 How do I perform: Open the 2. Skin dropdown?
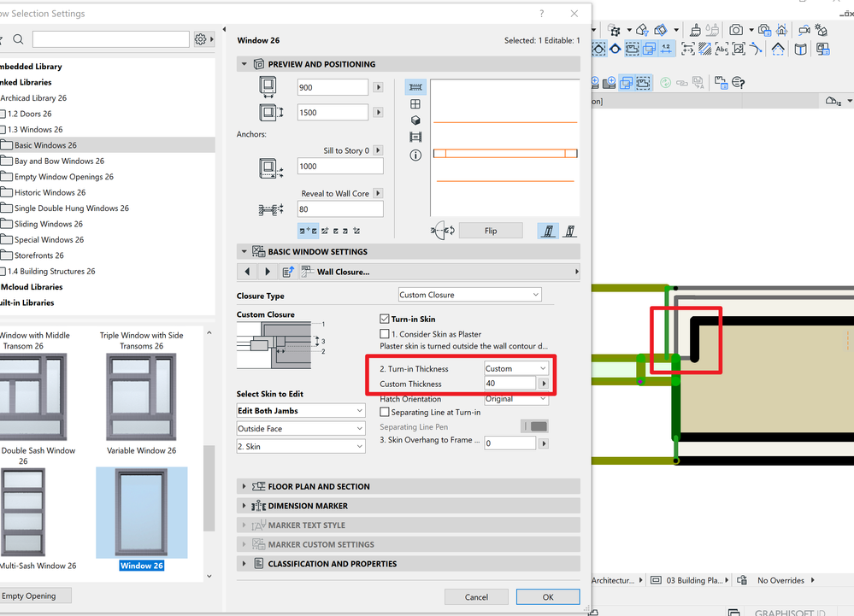[x=301, y=447]
